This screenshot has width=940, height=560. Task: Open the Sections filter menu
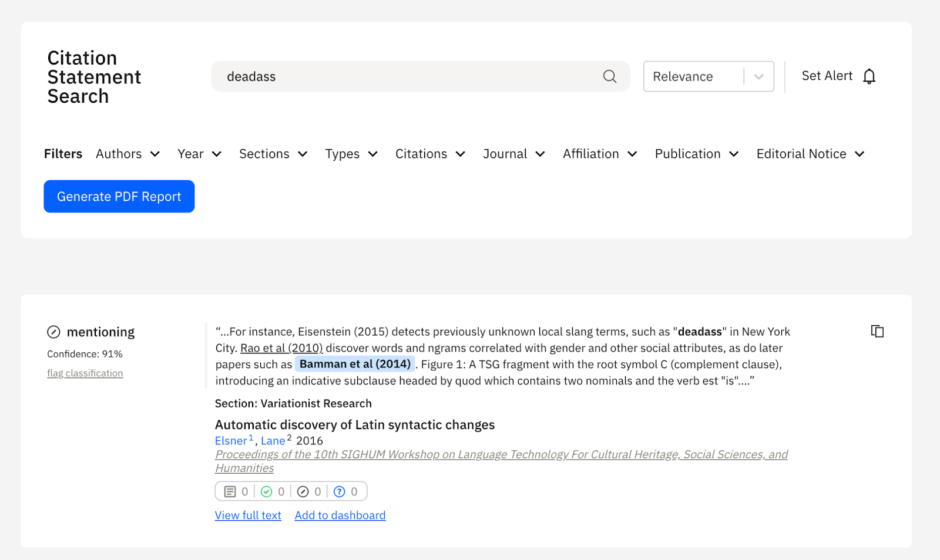(x=273, y=154)
